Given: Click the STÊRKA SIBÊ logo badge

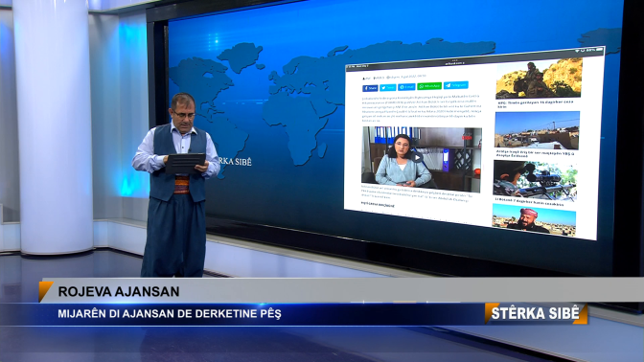Looking at the screenshot, I should pyautogui.click(x=536, y=313).
